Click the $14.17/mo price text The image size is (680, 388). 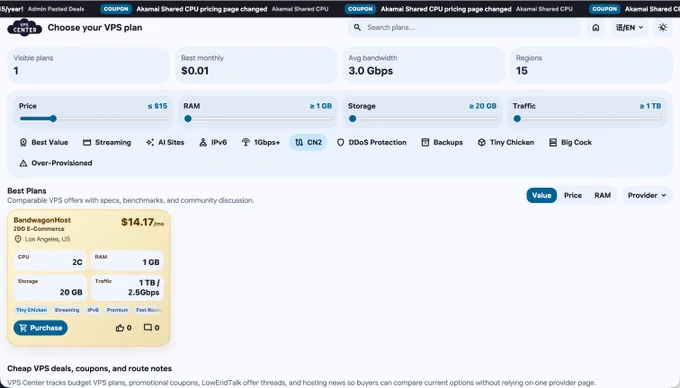(142, 222)
